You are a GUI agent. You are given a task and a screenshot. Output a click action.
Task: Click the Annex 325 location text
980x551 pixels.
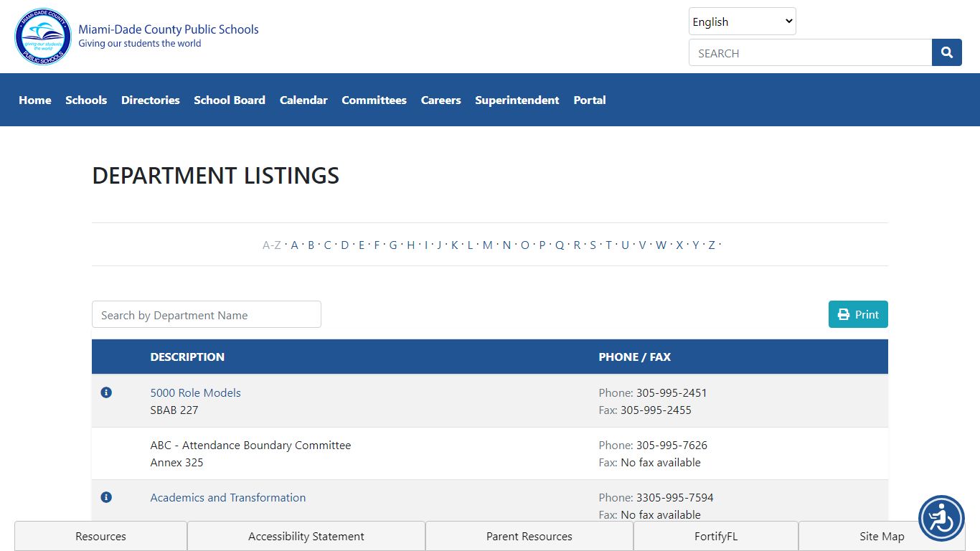click(x=176, y=462)
